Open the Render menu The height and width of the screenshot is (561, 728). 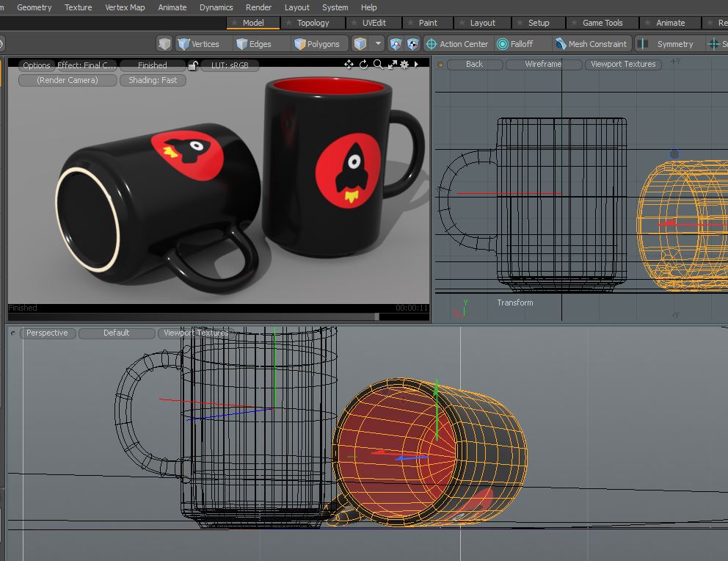(x=258, y=7)
